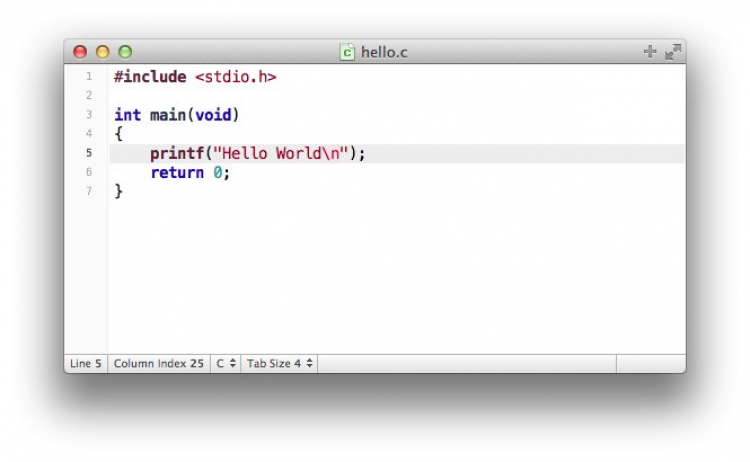The height and width of the screenshot is (462, 750).
Task: Open the C language selector dropdown
Action: click(226, 364)
